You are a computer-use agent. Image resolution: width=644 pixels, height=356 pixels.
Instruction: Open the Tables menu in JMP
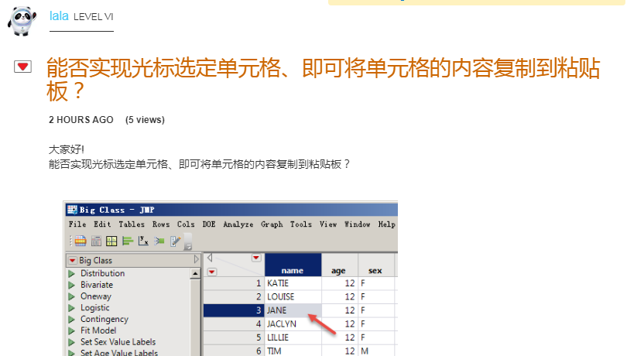[x=132, y=224]
